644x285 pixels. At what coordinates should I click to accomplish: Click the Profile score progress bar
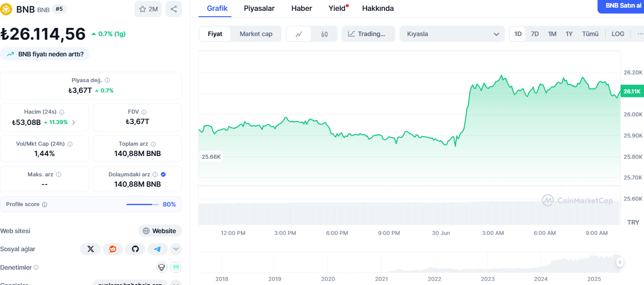point(143,205)
